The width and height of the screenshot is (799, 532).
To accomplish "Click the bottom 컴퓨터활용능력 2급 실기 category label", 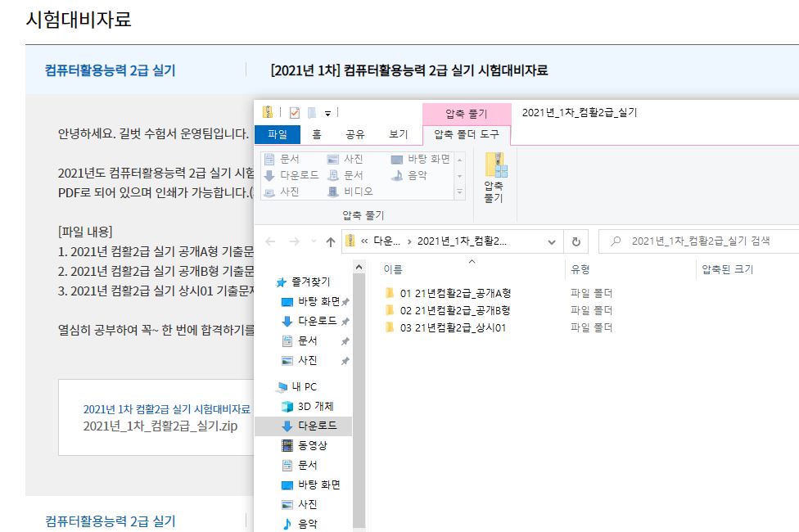I will pyautogui.click(x=110, y=521).
